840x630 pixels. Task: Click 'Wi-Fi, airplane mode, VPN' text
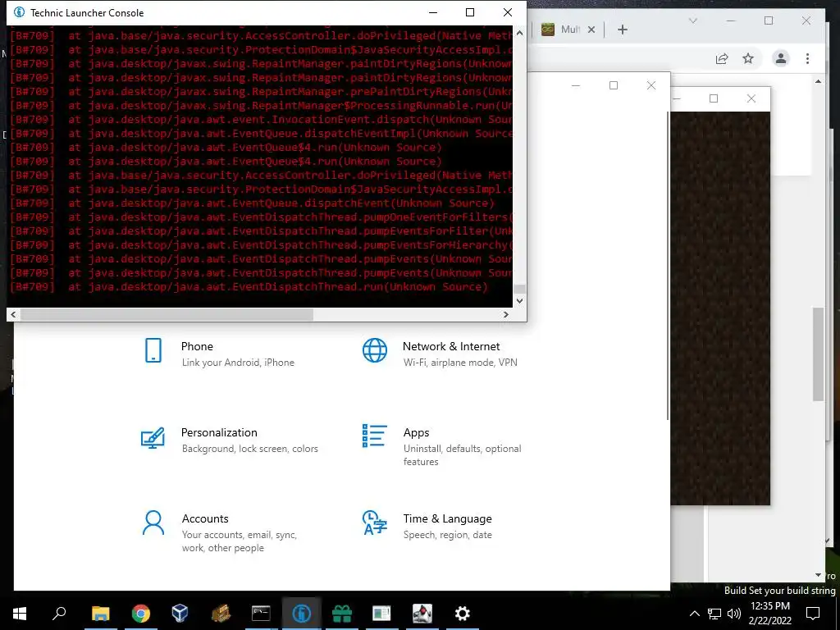(460, 363)
